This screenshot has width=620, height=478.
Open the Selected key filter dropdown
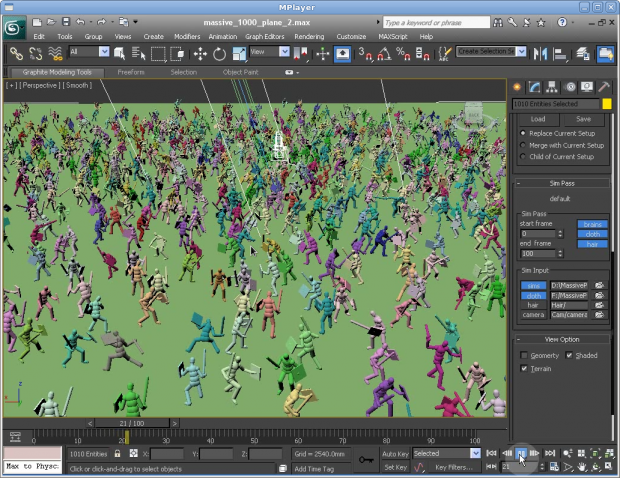coord(475,453)
